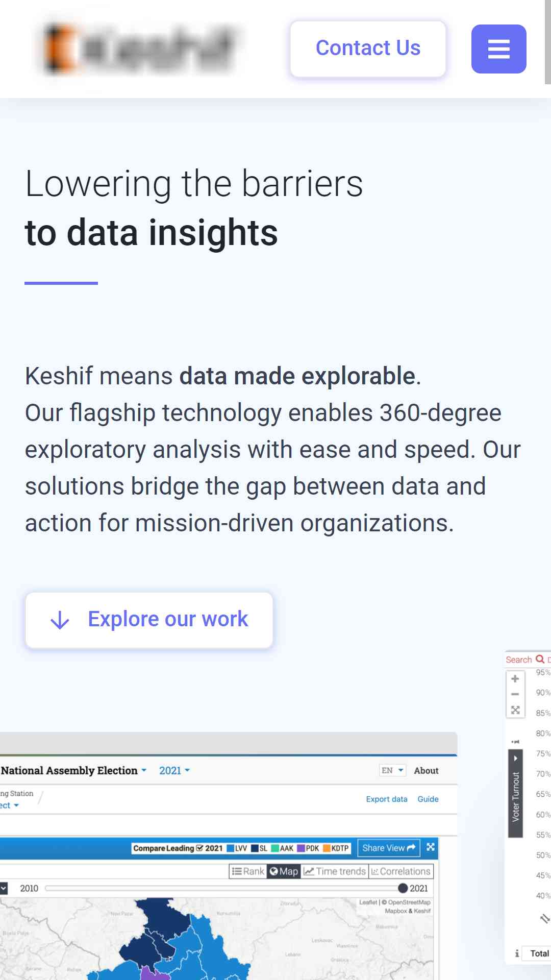Open the Export data link

coord(386,799)
